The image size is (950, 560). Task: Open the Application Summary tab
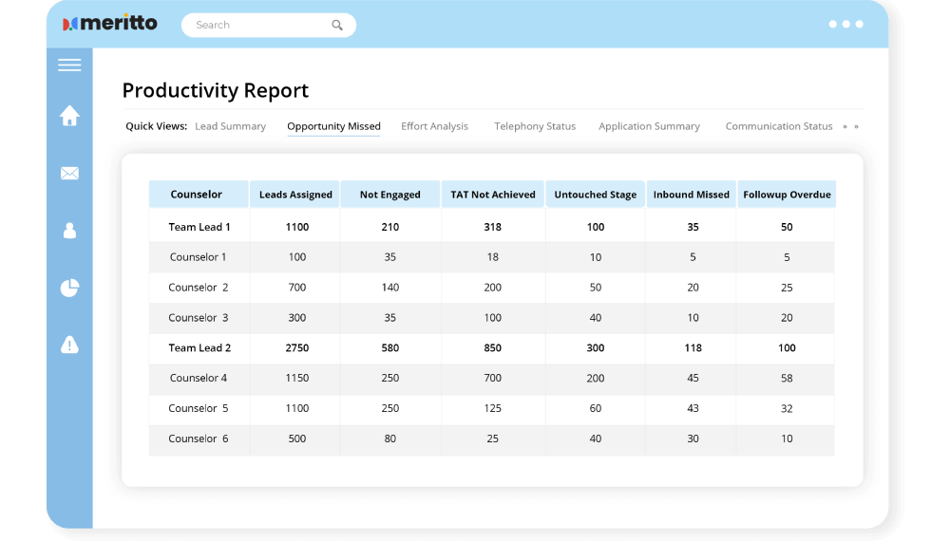[649, 126]
